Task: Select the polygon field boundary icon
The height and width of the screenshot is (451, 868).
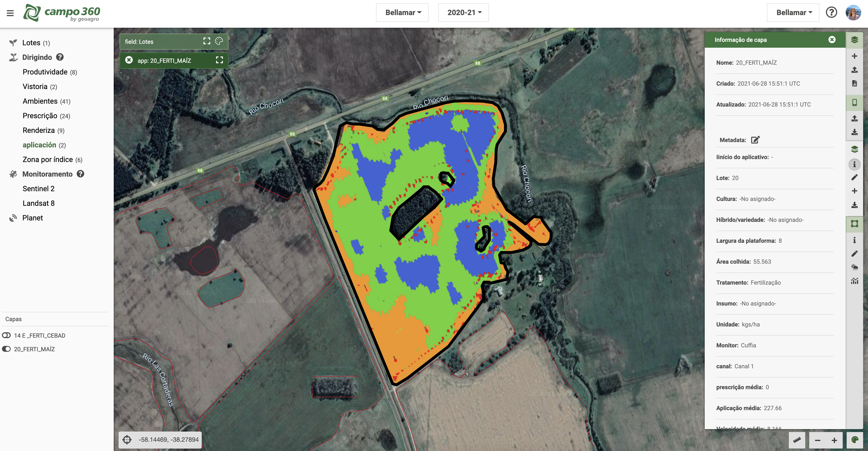Action: (x=855, y=224)
